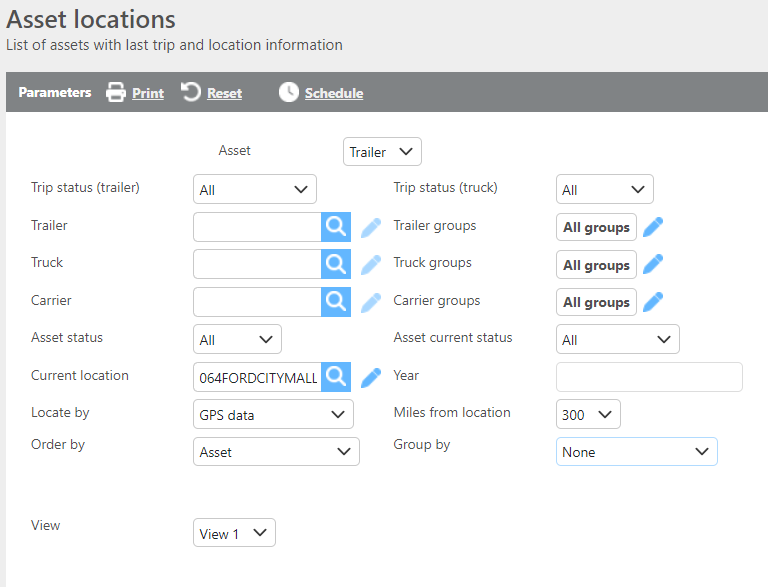Expand the Miles from location dropdown
768x587 pixels.
click(588, 415)
